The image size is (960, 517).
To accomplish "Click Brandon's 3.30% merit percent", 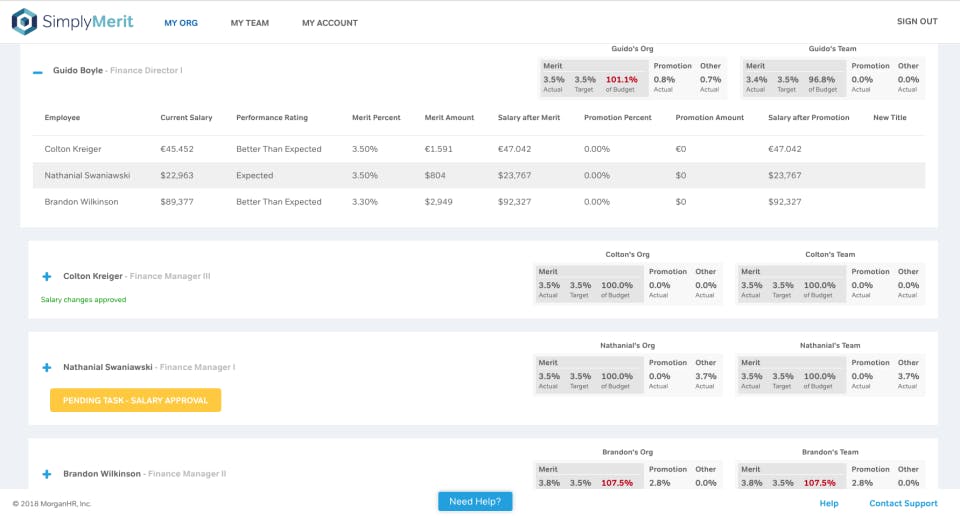I will point(364,202).
